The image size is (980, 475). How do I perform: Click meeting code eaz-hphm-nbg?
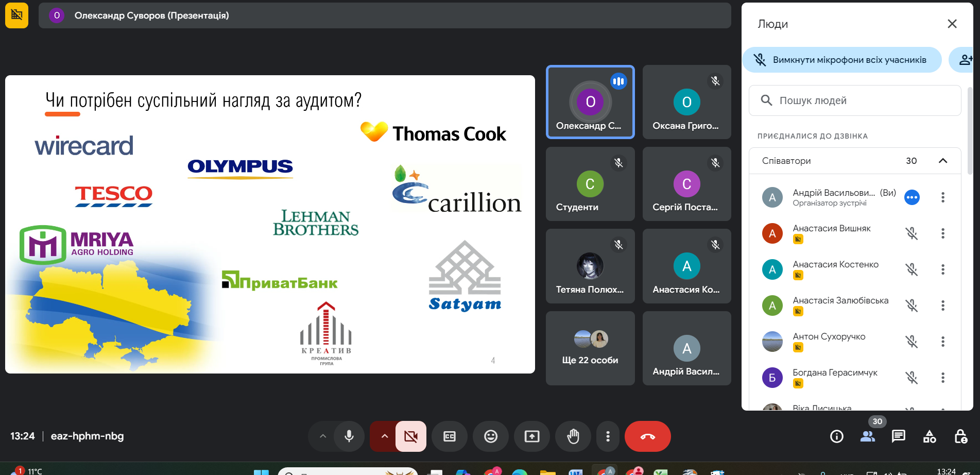click(x=87, y=436)
